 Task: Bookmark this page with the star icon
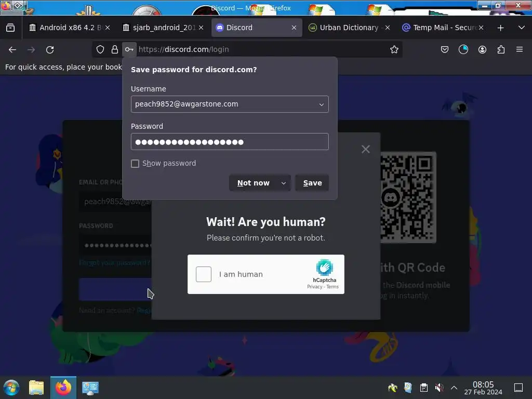coord(394,49)
